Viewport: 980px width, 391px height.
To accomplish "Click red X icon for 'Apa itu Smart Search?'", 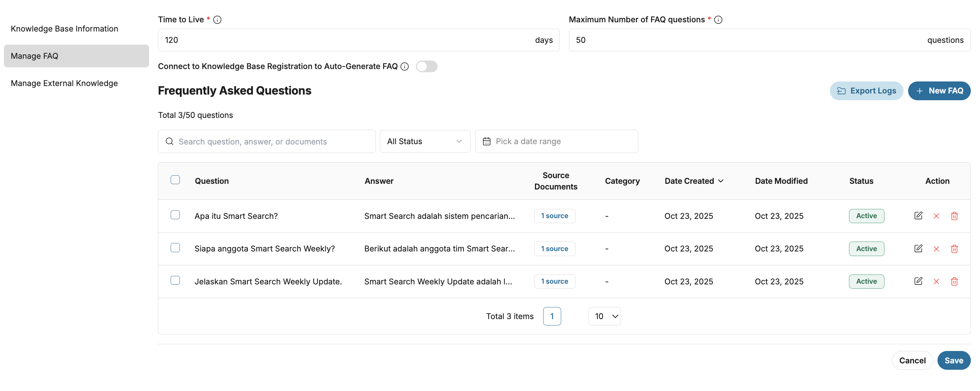I will click(936, 216).
